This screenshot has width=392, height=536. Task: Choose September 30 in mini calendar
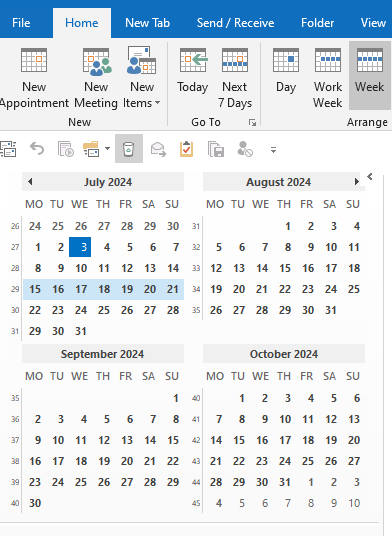(x=35, y=503)
